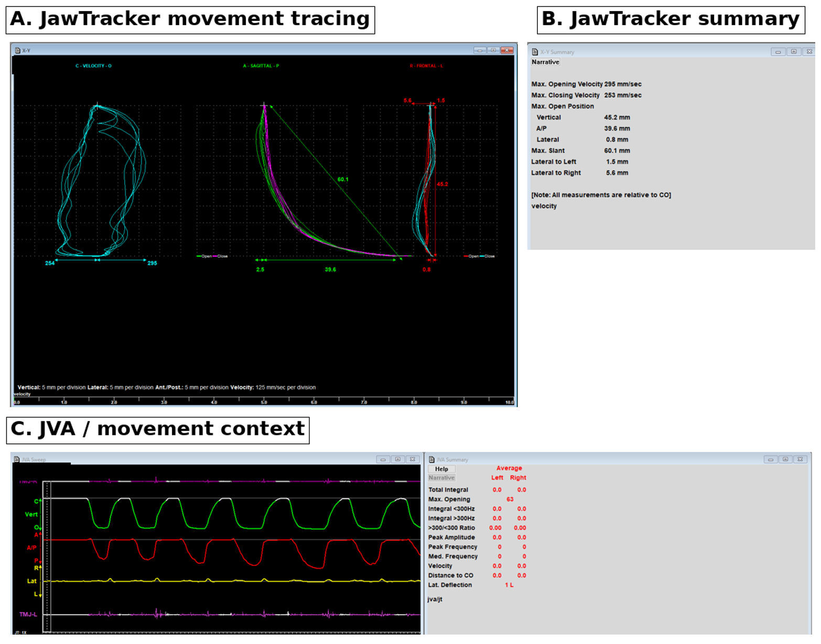The image size is (821, 644).
Task: Click the "R - FRONTAL - L" plot header
Action: click(x=426, y=66)
